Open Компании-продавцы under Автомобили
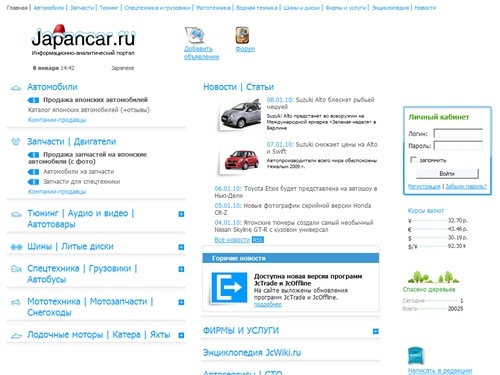This screenshot has width=500, height=375. pyautogui.click(x=57, y=120)
